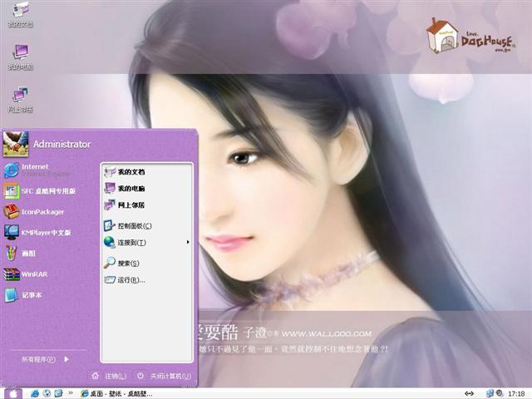The image size is (532, 399).
Task: Click the third quick launch icon
Action: (x=58, y=393)
